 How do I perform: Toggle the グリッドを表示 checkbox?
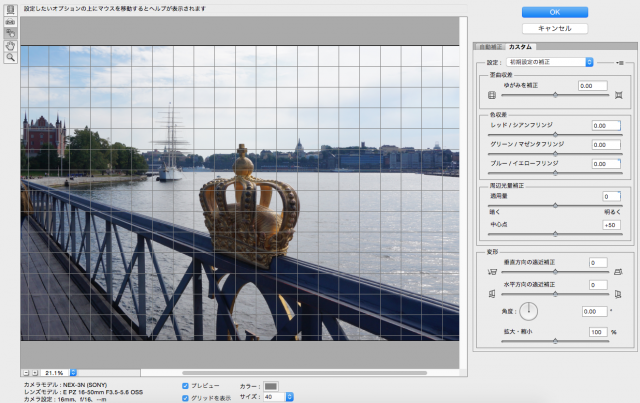tap(186, 397)
